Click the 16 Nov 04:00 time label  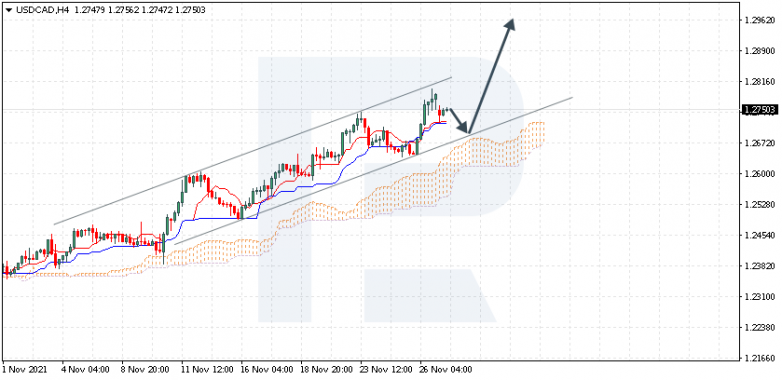267,370
